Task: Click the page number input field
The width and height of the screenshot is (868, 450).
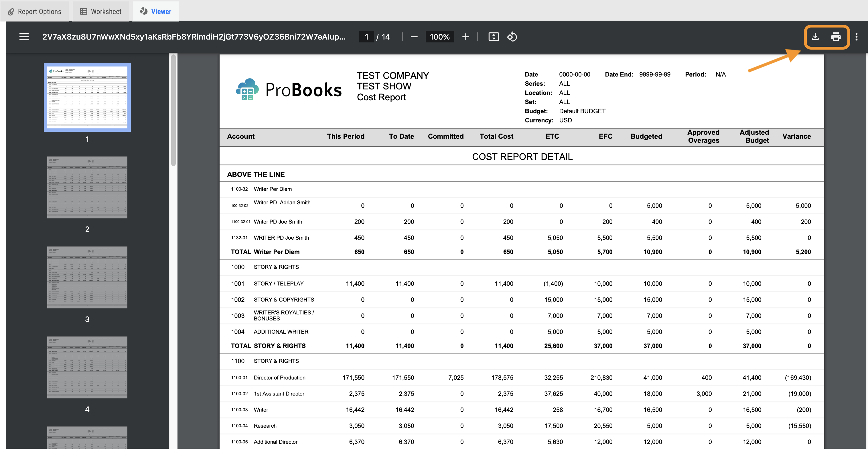Action: point(366,37)
